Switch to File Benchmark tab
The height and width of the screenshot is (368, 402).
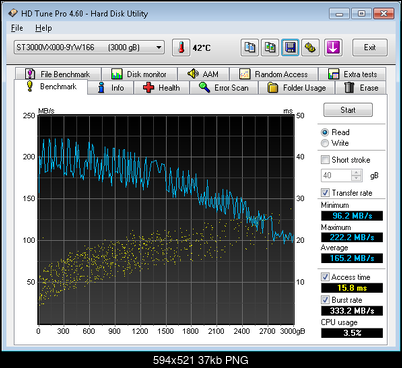click(58, 74)
